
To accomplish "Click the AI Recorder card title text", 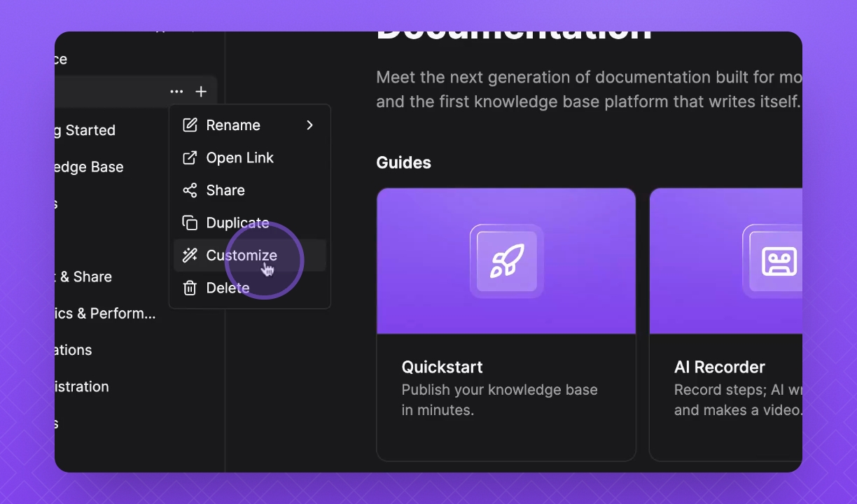I will coord(720,367).
